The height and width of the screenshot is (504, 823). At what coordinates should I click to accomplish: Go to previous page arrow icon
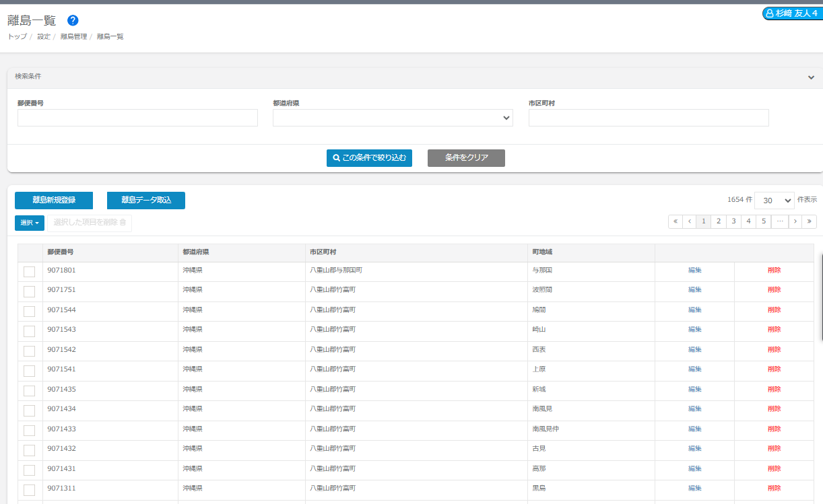pos(689,221)
